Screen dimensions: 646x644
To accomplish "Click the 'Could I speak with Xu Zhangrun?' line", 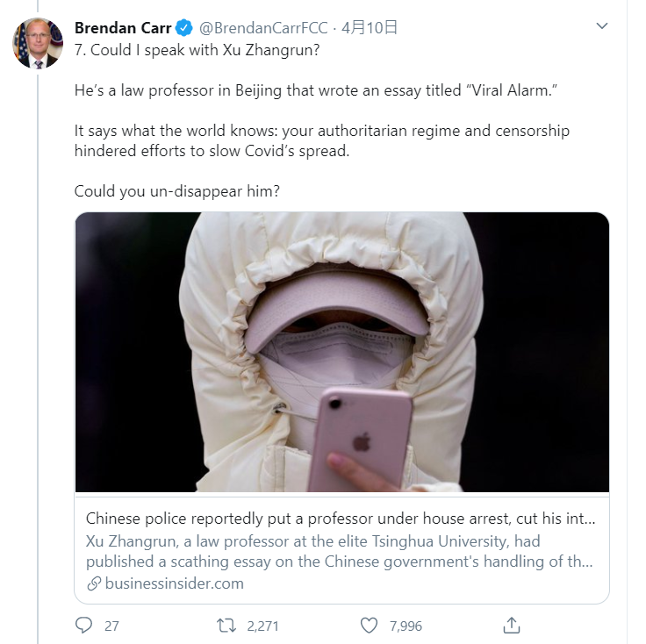I will click(197, 50).
